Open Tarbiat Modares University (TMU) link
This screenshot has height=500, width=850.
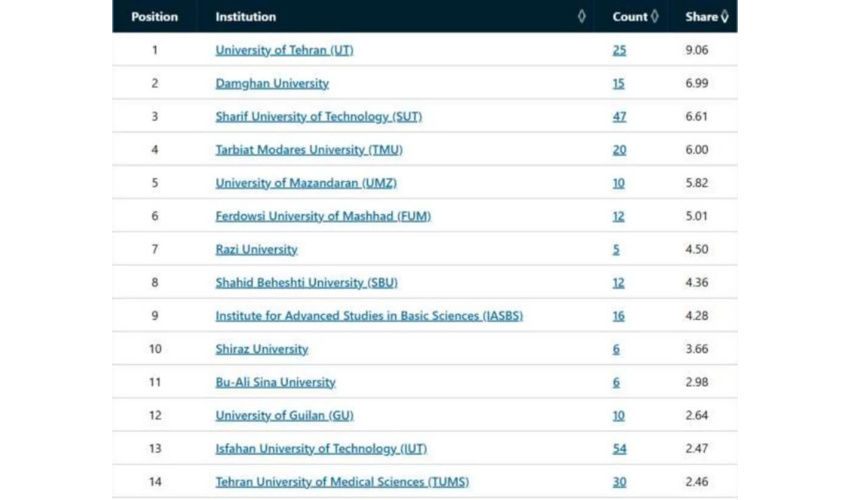(x=309, y=150)
